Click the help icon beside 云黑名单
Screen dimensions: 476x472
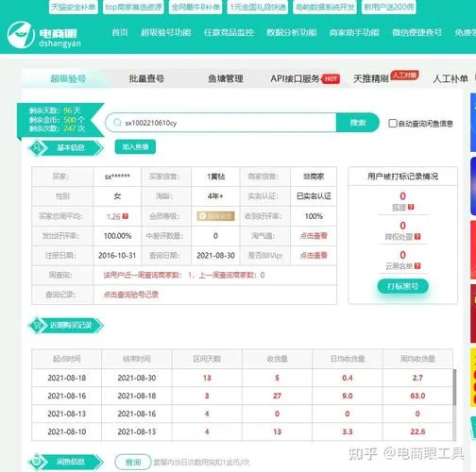417,266
